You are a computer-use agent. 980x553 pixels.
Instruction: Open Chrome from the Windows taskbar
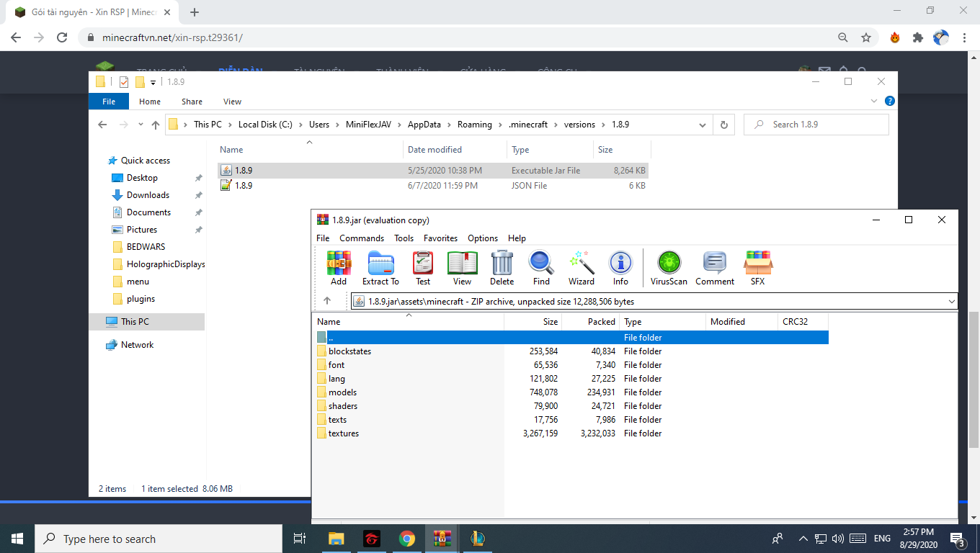(407, 539)
